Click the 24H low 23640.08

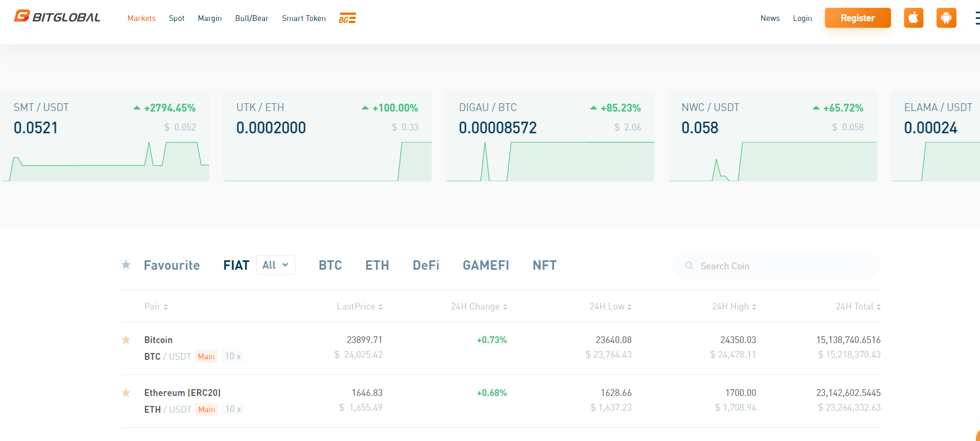tap(613, 340)
